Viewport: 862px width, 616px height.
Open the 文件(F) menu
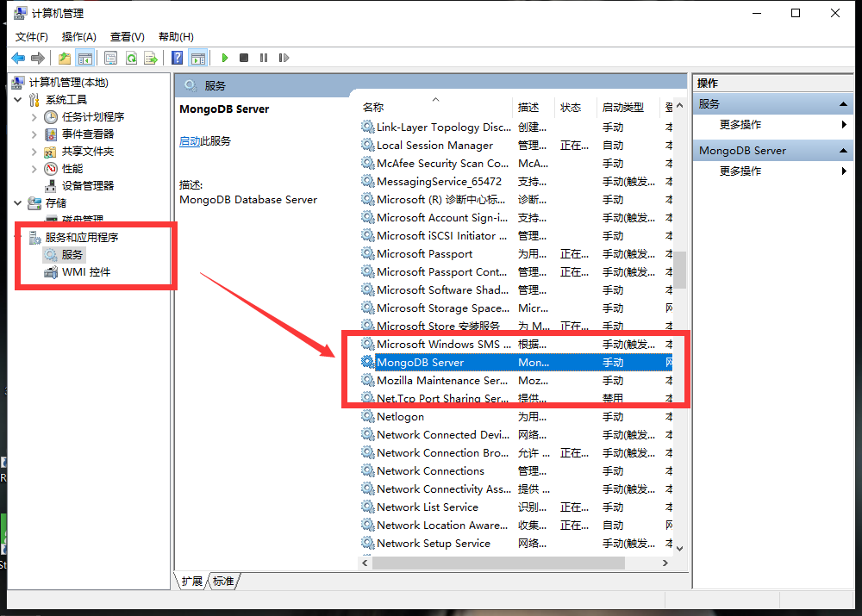click(31, 37)
